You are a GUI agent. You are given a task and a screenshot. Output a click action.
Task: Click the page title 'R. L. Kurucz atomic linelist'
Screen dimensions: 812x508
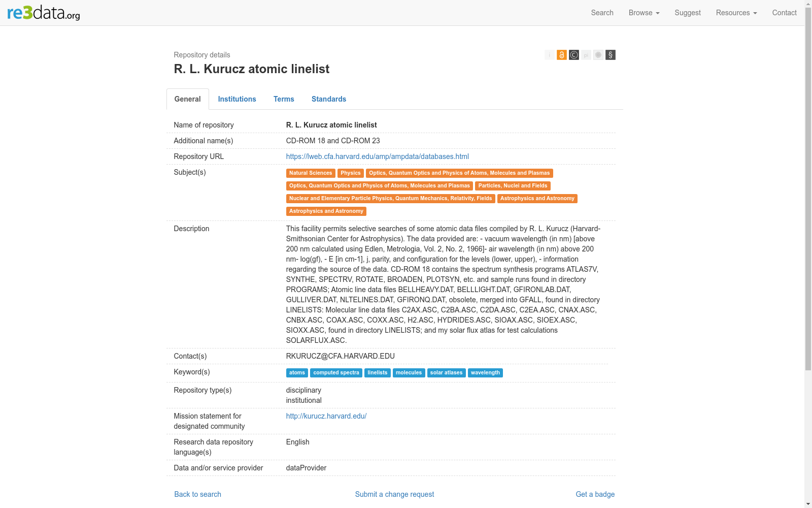click(252, 69)
